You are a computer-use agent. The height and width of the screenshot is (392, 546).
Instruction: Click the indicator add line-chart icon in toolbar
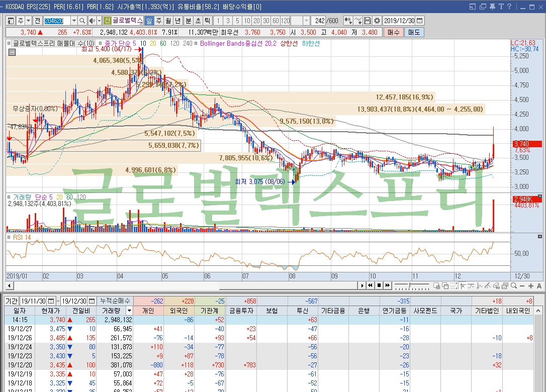[358, 21]
